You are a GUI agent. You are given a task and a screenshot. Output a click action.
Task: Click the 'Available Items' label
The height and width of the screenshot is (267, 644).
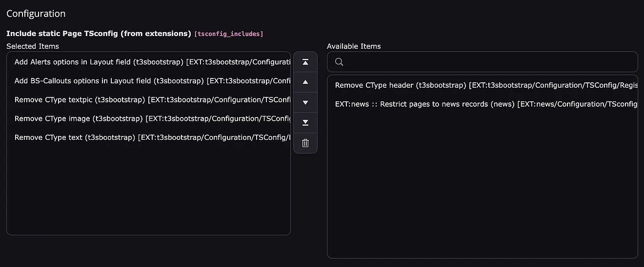click(x=354, y=46)
